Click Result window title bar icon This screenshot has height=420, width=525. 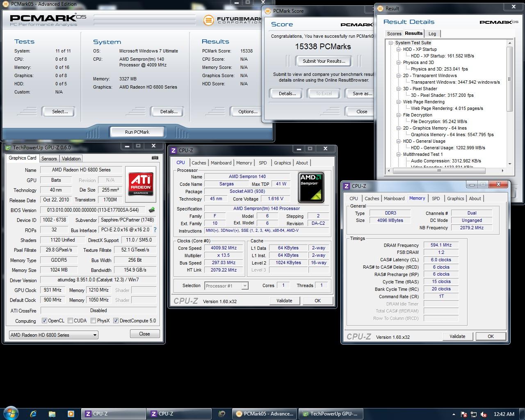(x=381, y=9)
